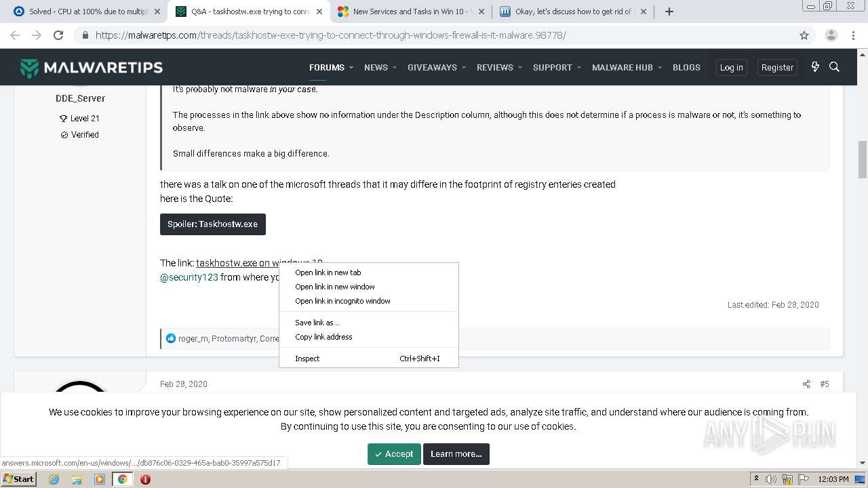Select Copy link address
868x488 pixels.
(369, 337)
